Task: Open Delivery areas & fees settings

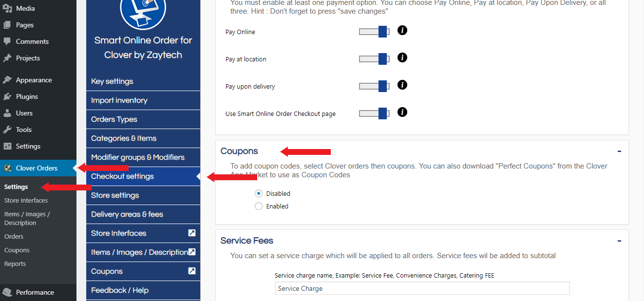Action: (x=127, y=214)
